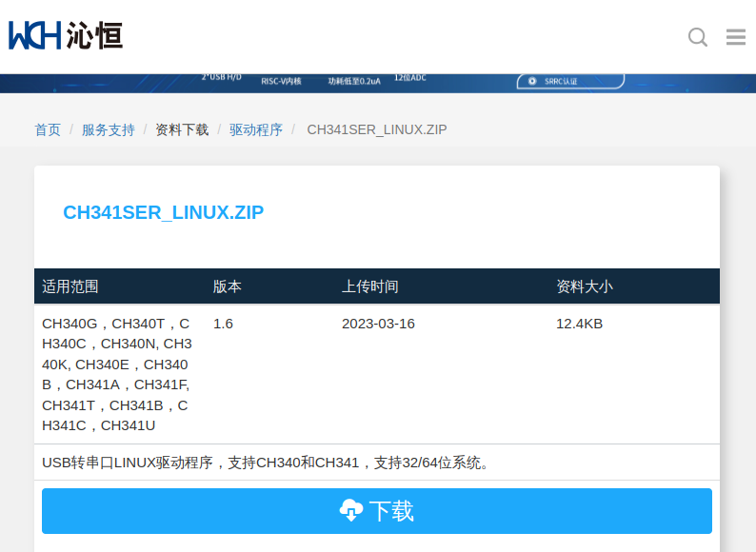The height and width of the screenshot is (552, 756).
Task: Click CH341SER_LINUX.ZIP breadcrumb text
Action: (x=376, y=129)
